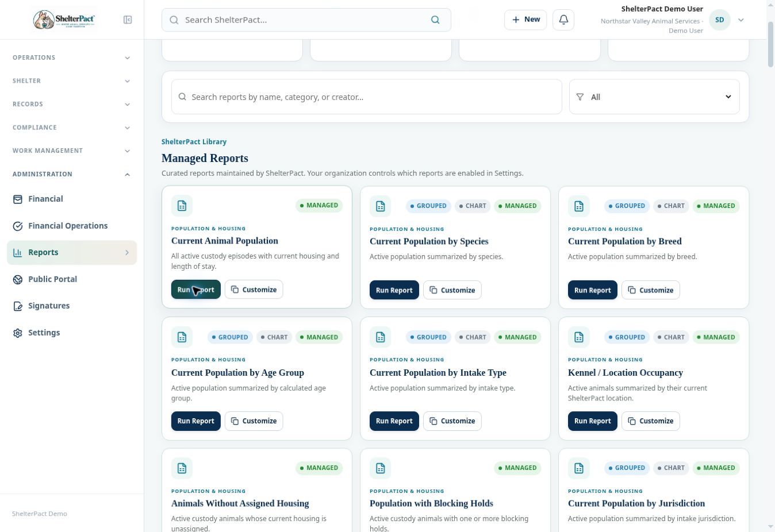775x532 pixels.
Task: Click the search reports input field
Action: 367,97
